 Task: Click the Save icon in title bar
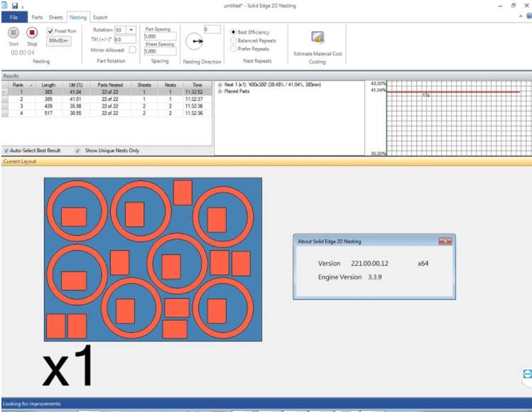click(15, 6)
